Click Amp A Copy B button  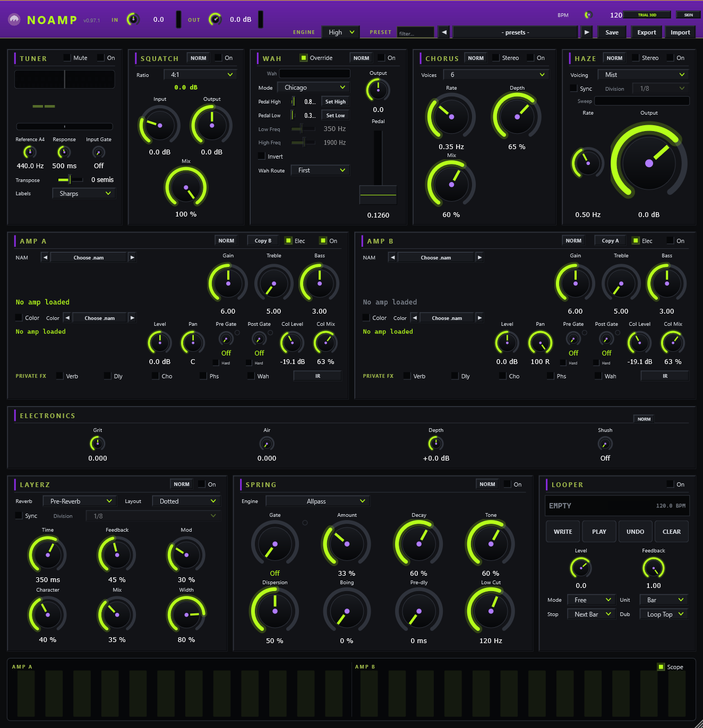point(263,240)
